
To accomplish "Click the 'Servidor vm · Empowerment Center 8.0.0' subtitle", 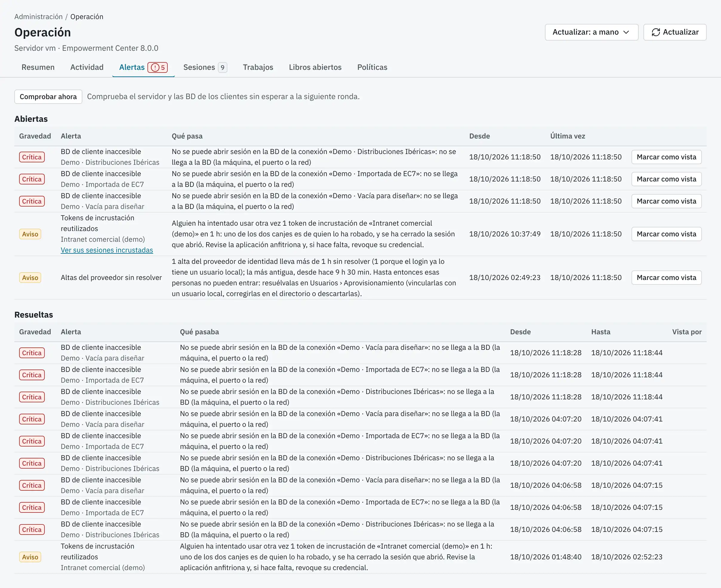I will tap(86, 48).
